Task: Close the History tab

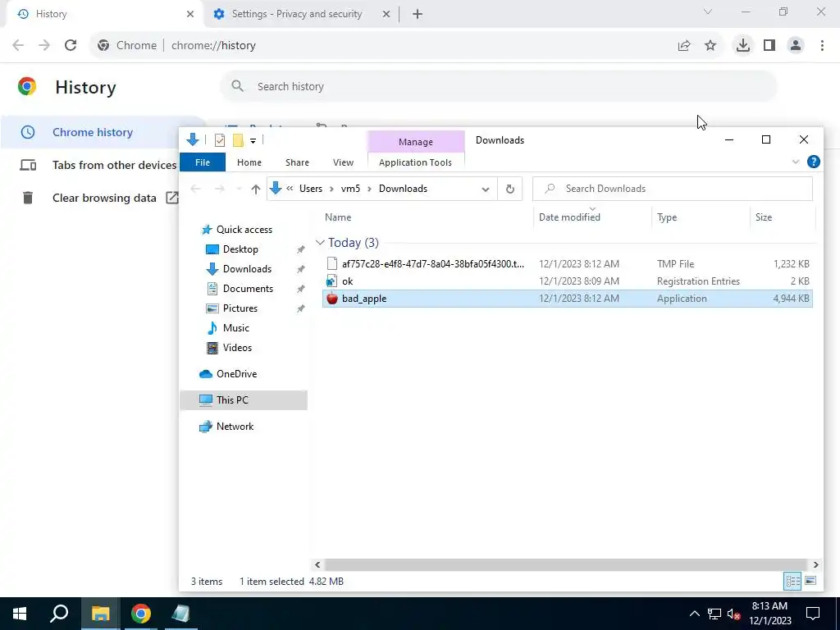Action: pyautogui.click(x=190, y=14)
